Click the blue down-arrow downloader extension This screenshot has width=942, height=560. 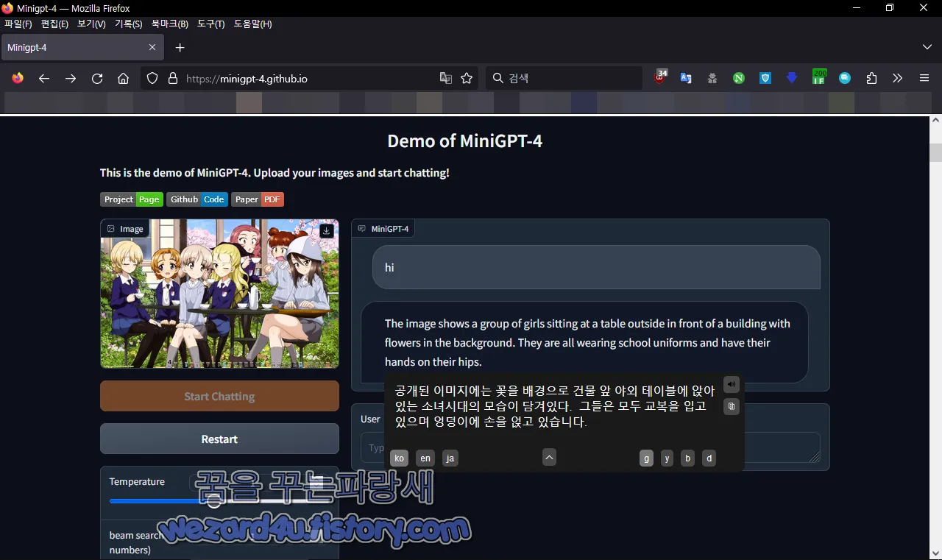(792, 78)
